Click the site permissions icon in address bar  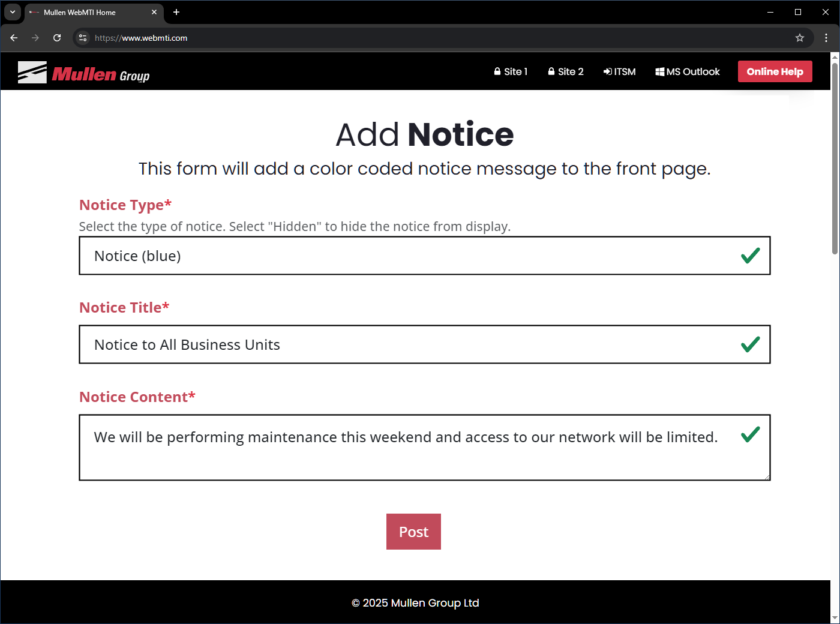click(82, 37)
